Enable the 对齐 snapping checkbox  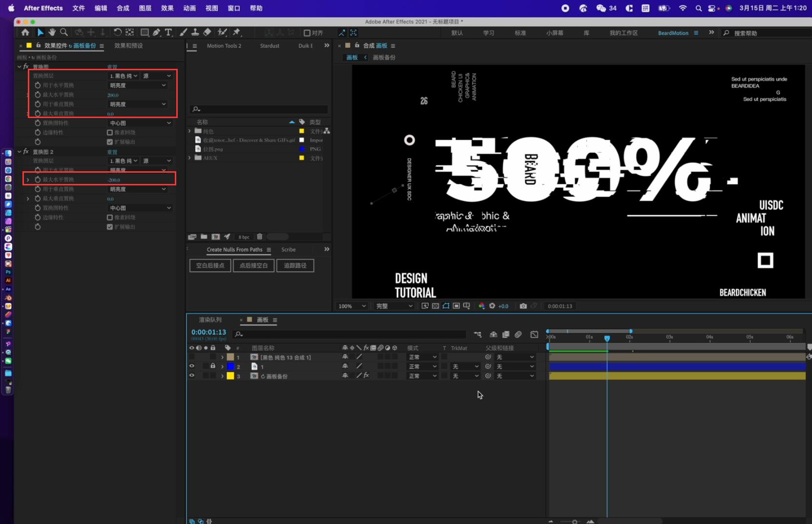pyautogui.click(x=307, y=33)
